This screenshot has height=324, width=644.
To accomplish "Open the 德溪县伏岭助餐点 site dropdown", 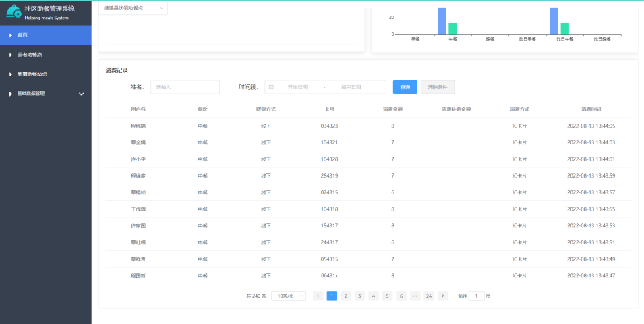I will click(133, 8).
